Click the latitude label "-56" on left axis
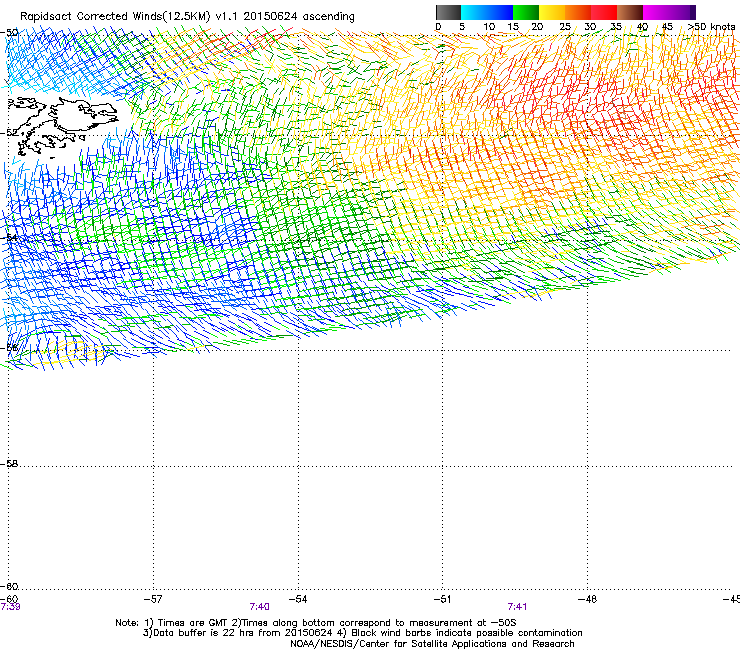Screen dimensions: 740x650 pyautogui.click(x=9, y=348)
